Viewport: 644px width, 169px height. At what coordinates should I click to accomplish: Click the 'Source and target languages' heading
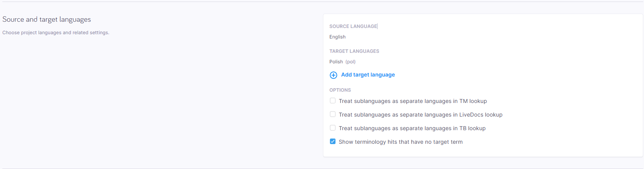[47, 19]
